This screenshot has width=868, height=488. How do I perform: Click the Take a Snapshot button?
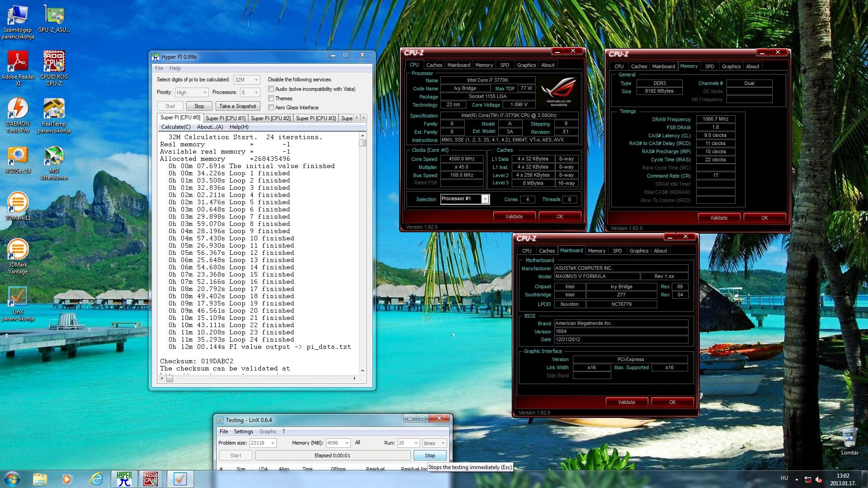237,106
